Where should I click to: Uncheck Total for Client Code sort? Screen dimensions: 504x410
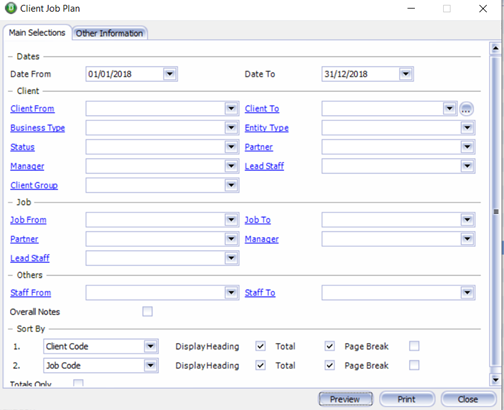pyautogui.click(x=330, y=346)
